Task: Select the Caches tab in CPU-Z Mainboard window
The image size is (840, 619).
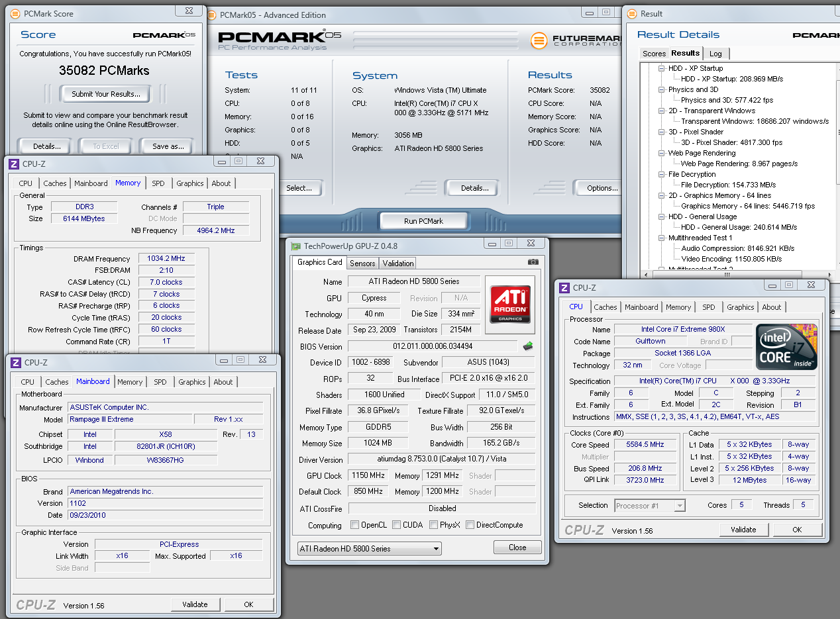Action: point(57,382)
